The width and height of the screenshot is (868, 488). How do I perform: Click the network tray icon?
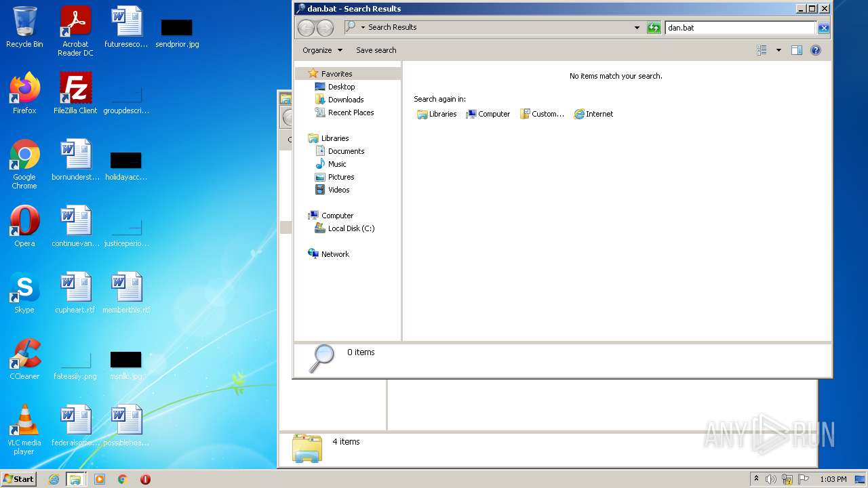787,479
